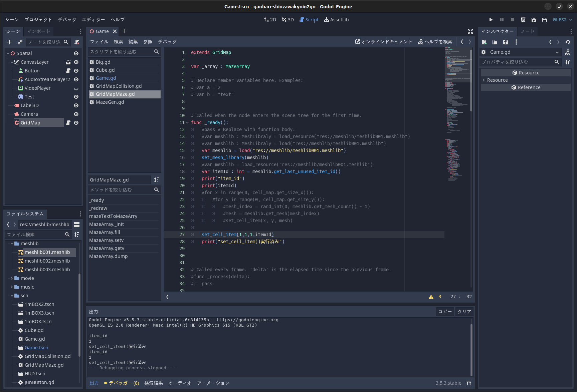
Task: Select MazeGen.gd in the script list
Action: [124, 102]
